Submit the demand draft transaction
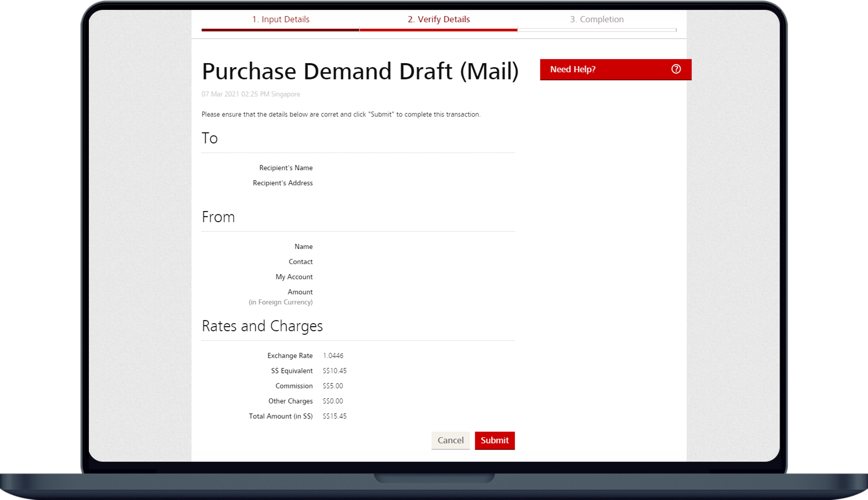The image size is (868, 500). point(495,440)
